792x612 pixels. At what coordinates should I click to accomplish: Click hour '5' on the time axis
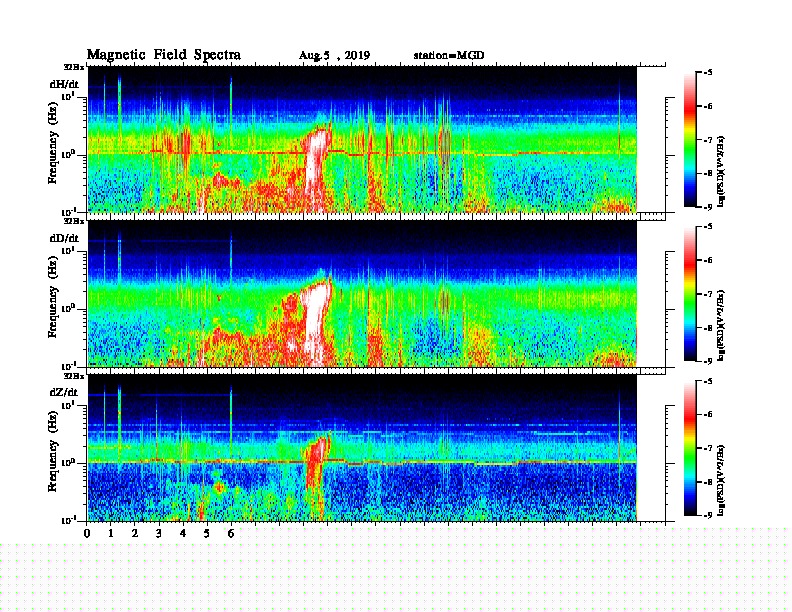tap(207, 533)
